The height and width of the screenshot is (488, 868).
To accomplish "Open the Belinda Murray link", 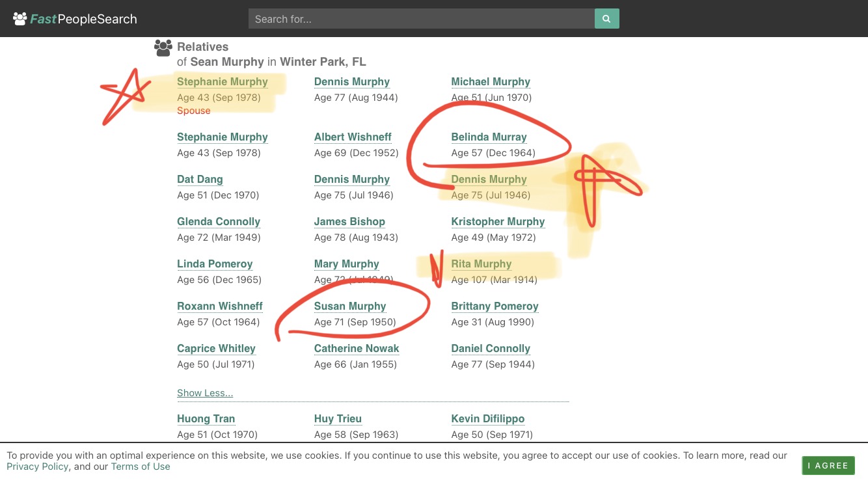I will click(x=489, y=137).
